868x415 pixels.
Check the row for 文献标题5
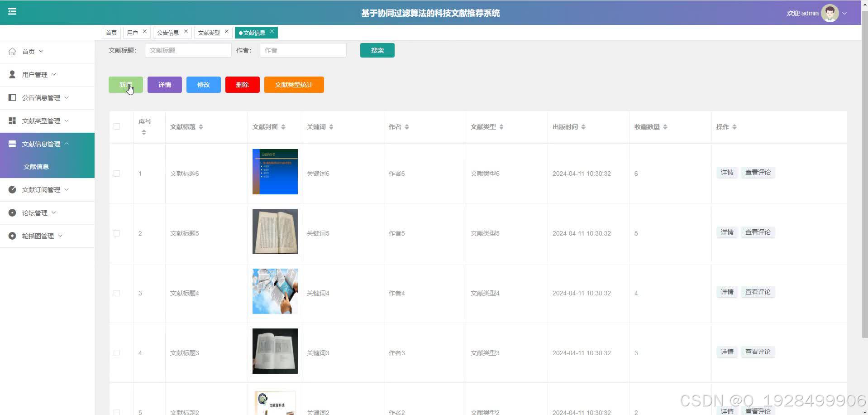pyautogui.click(x=117, y=233)
